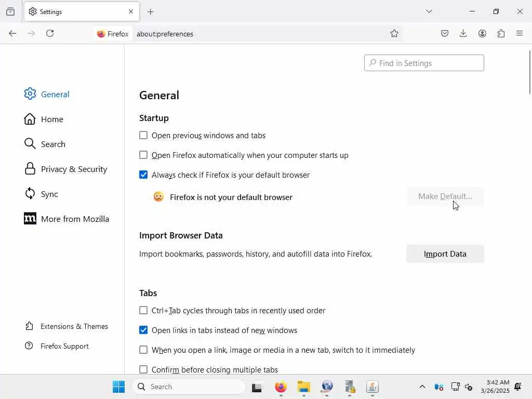Open the Sync settings category
This screenshot has width=532, height=399.
(x=42, y=194)
